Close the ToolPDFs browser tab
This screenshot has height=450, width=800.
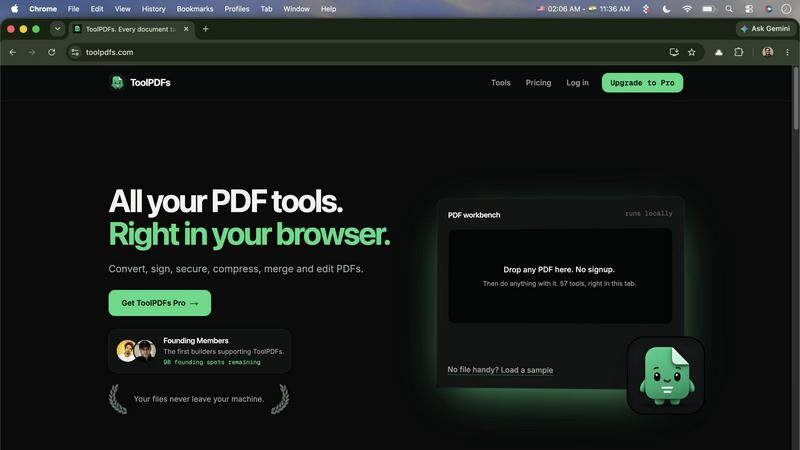tap(186, 29)
